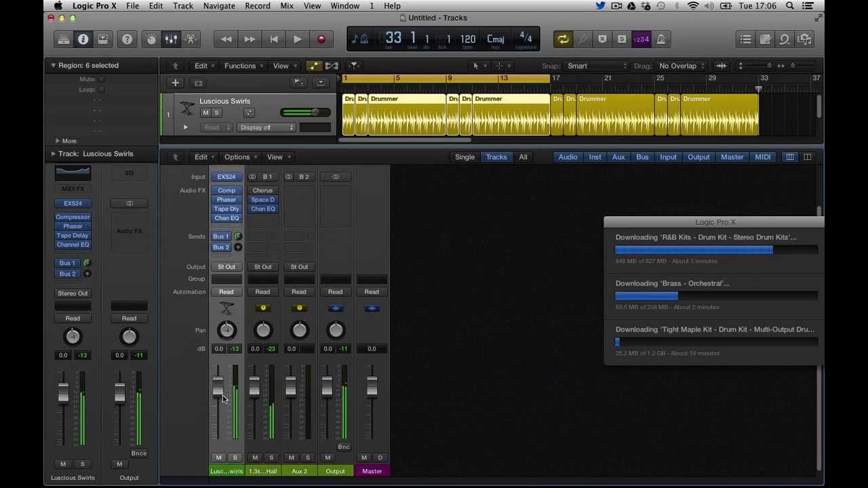Open the Smart Controls knob icon
The image size is (868, 488).
coord(151,39)
